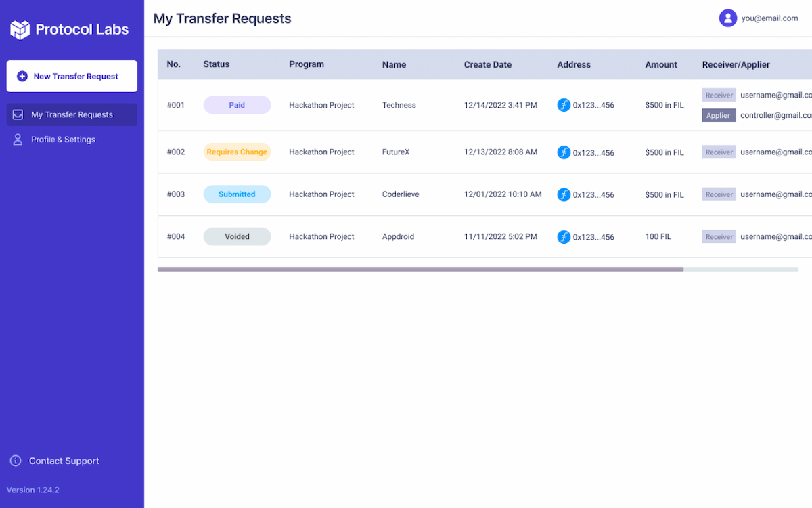Select the inbox icon beside My Transfer Requests

click(x=17, y=114)
